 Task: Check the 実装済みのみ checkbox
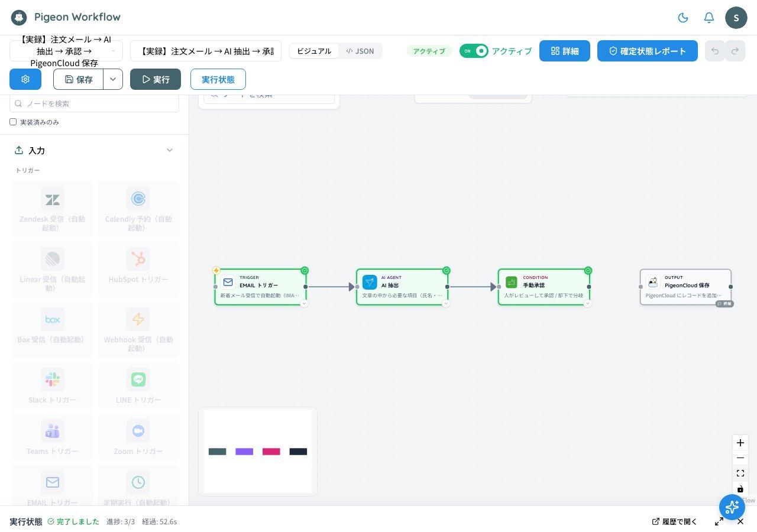pos(13,122)
